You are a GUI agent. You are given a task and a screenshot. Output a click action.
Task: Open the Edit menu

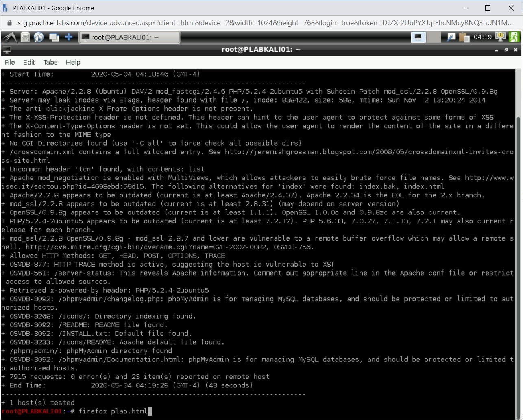pyautogui.click(x=29, y=62)
